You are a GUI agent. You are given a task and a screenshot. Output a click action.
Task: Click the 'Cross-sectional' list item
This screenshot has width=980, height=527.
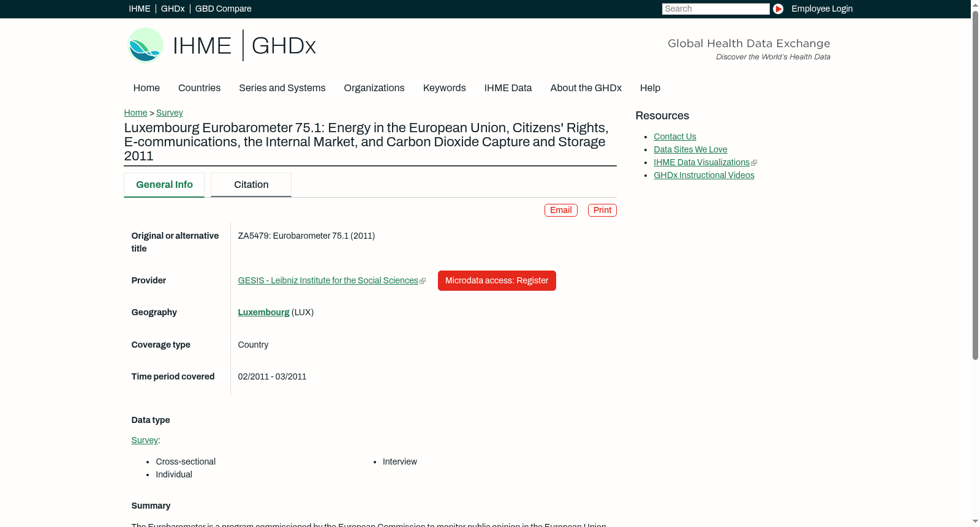tap(186, 462)
